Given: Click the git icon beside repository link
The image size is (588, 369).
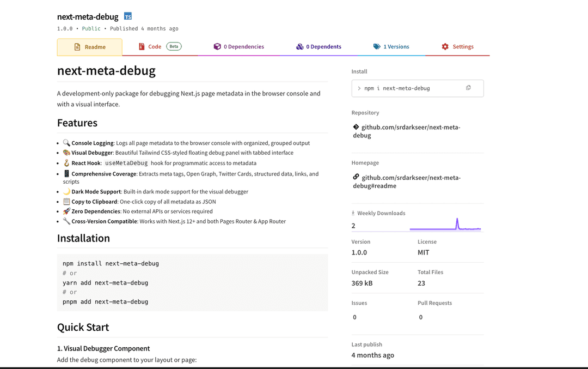Looking at the screenshot, I should click(x=356, y=126).
